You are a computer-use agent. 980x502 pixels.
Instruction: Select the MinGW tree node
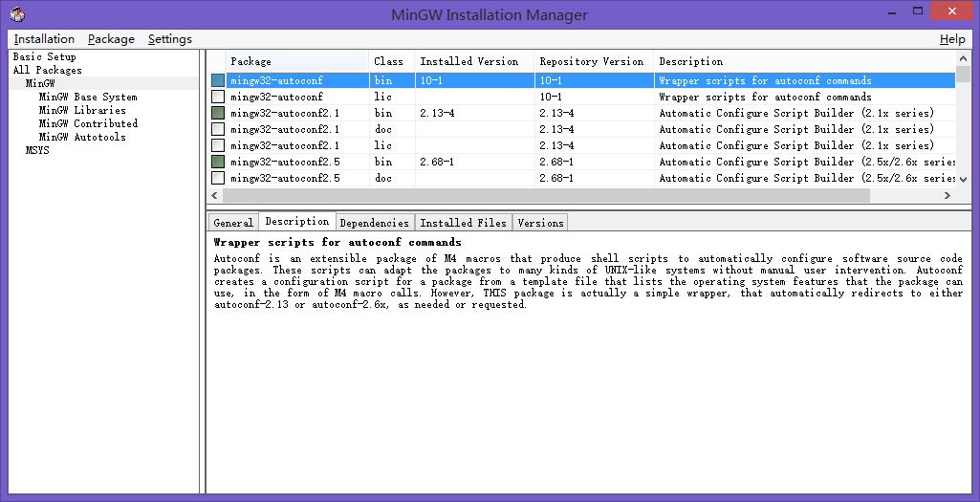40,83
